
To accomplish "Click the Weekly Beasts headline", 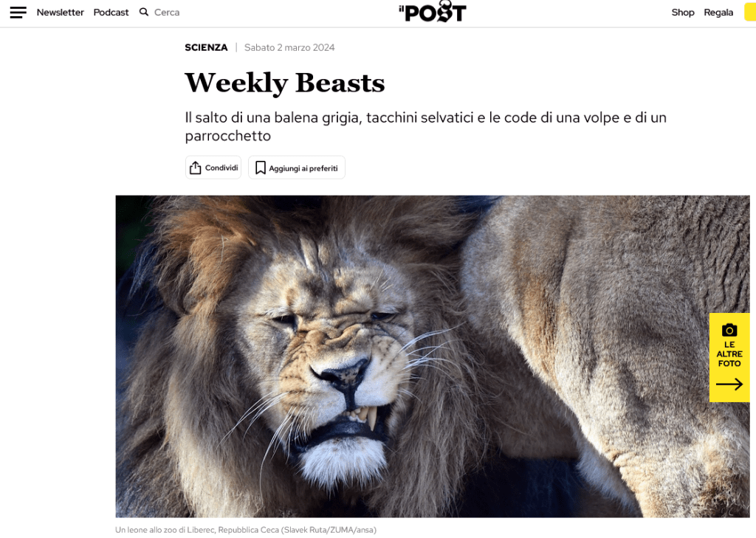I will [x=284, y=83].
